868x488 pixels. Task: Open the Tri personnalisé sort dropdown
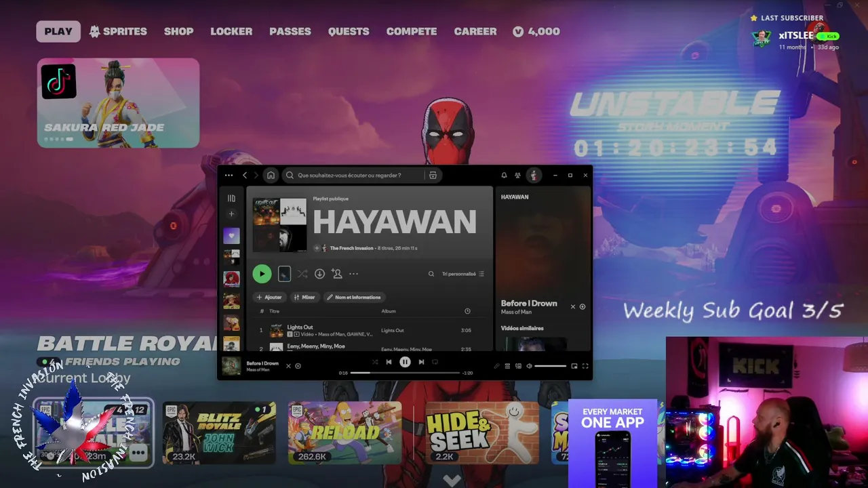tap(463, 274)
